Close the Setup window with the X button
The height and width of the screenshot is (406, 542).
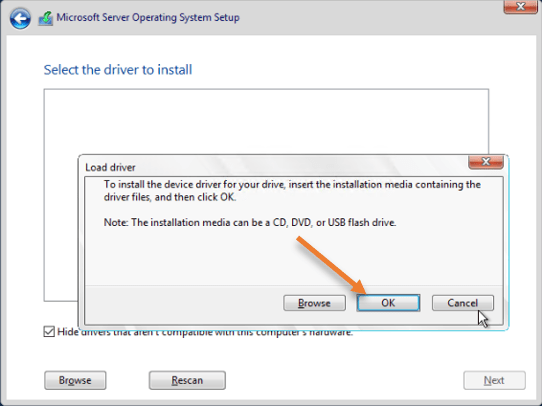[x=520, y=7]
